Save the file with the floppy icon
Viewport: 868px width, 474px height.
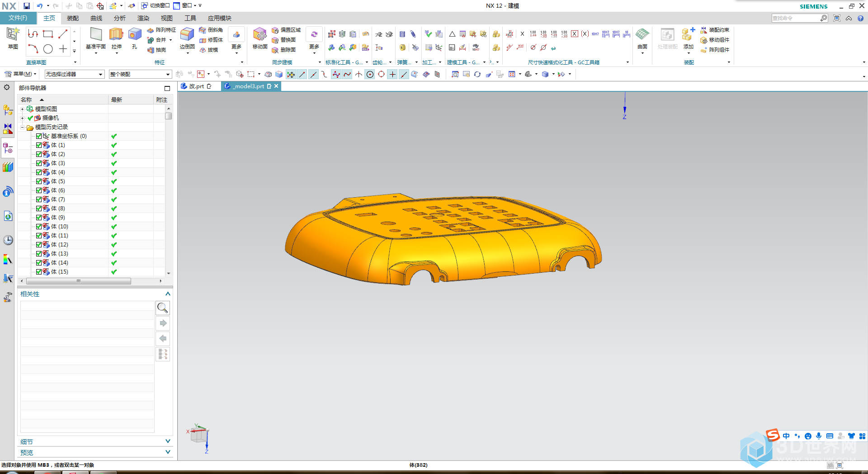coord(27,6)
